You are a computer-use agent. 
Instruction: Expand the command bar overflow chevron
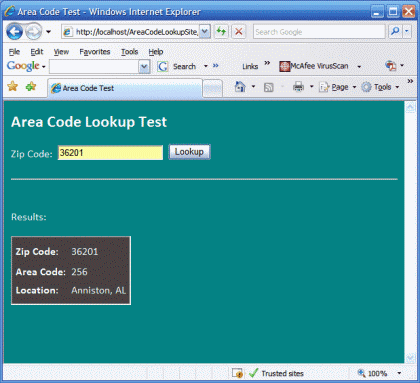pos(410,81)
